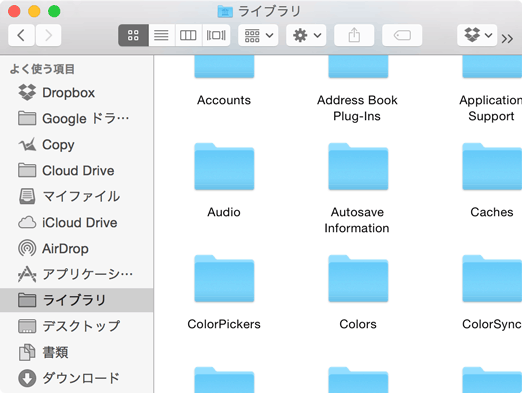
Task: Select the Caches folder icon
Action: (492, 167)
